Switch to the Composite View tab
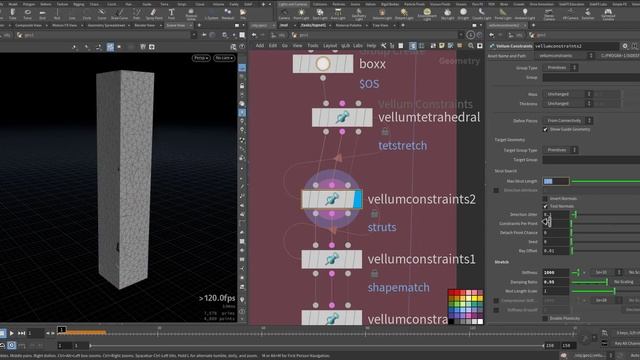Image resolution: width=640 pixels, height=360 pixels. point(29,25)
